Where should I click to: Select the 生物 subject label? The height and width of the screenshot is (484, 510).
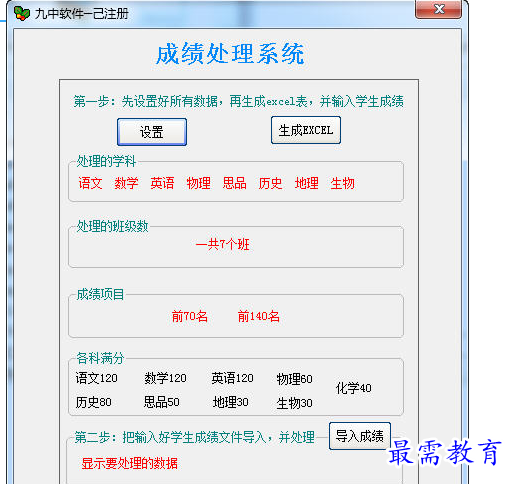pyautogui.click(x=342, y=183)
